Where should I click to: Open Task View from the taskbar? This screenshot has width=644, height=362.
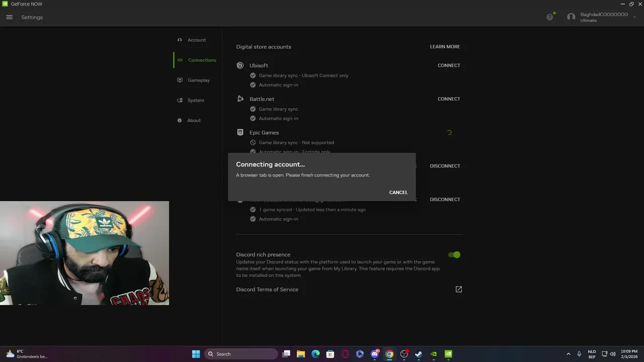tap(286, 354)
